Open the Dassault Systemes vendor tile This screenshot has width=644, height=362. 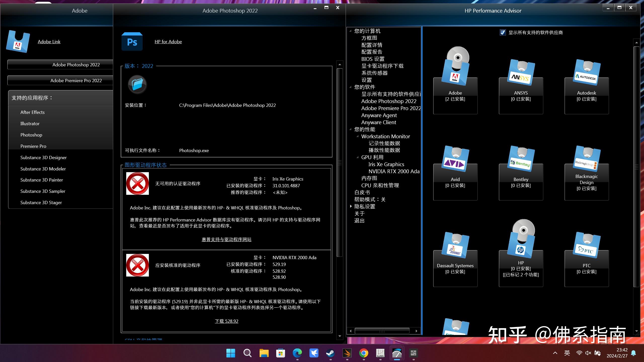point(455,259)
